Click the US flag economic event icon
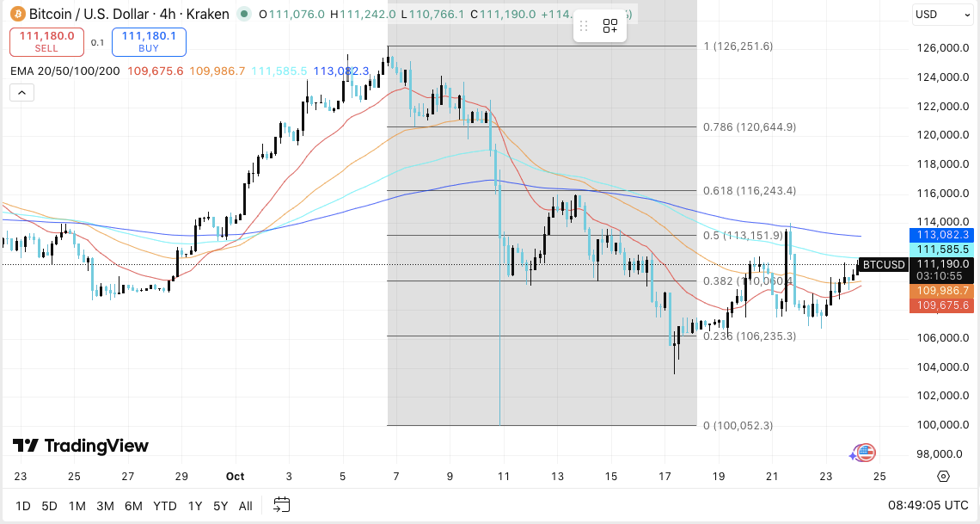This screenshot has height=524, width=980. pyautogui.click(x=866, y=453)
